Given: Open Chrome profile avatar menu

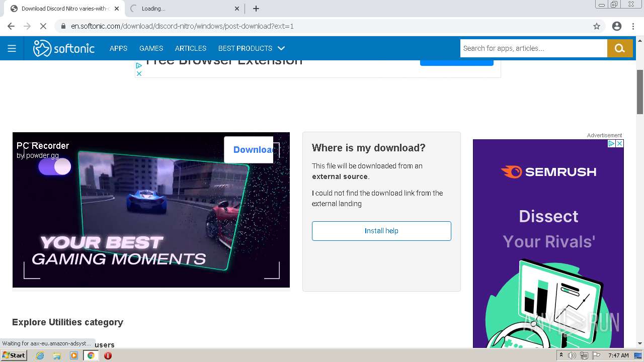Looking at the screenshot, I should click(617, 26).
